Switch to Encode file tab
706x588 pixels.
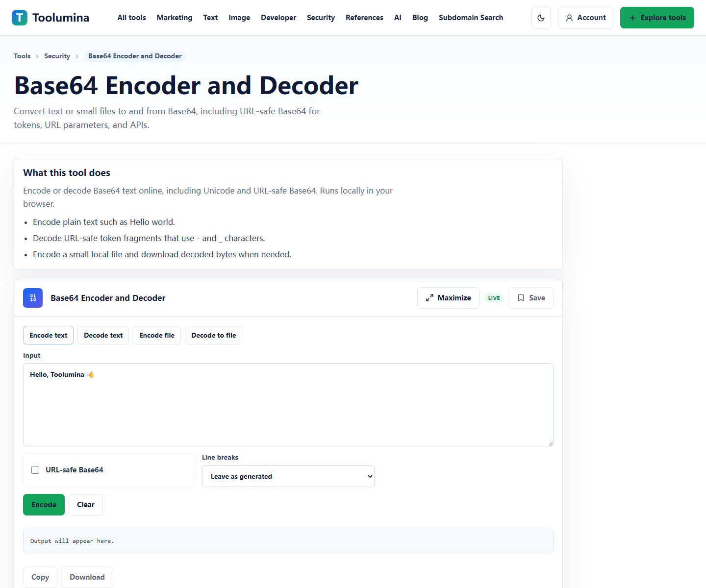pyautogui.click(x=157, y=335)
